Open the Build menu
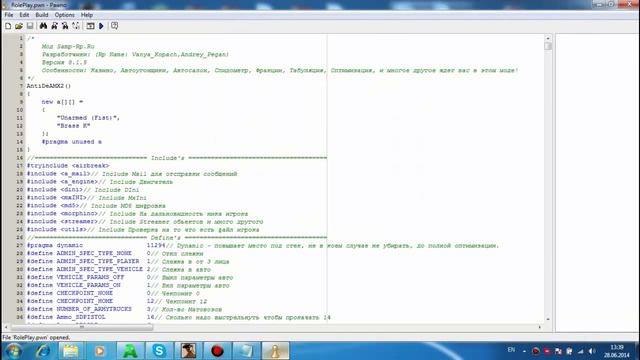Viewport: 640px width, 360px height. (42, 15)
